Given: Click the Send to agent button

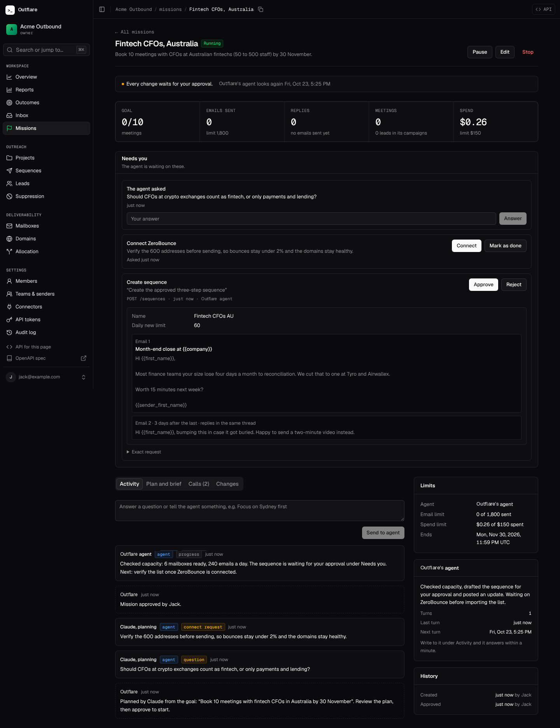Looking at the screenshot, I should pyautogui.click(x=383, y=533).
